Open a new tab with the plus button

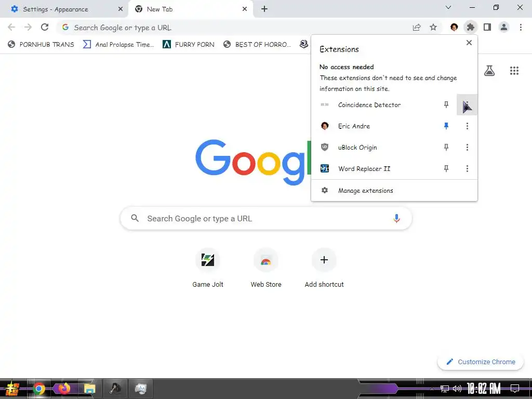(264, 9)
